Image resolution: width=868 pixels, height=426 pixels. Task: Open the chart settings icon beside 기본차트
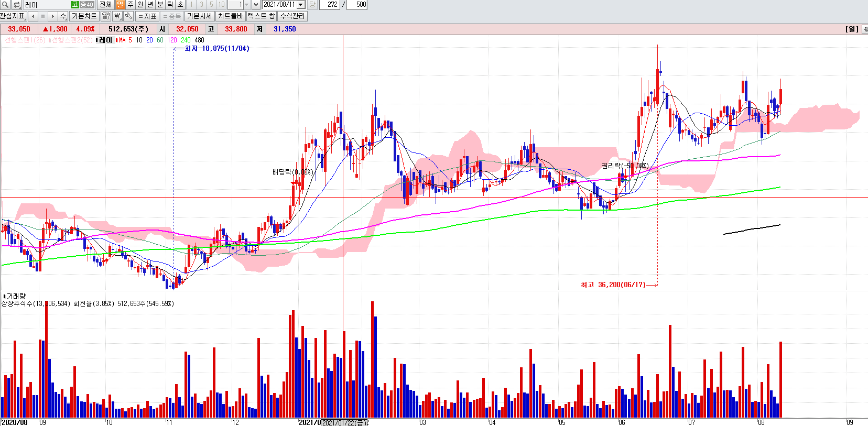tap(106, 16)
